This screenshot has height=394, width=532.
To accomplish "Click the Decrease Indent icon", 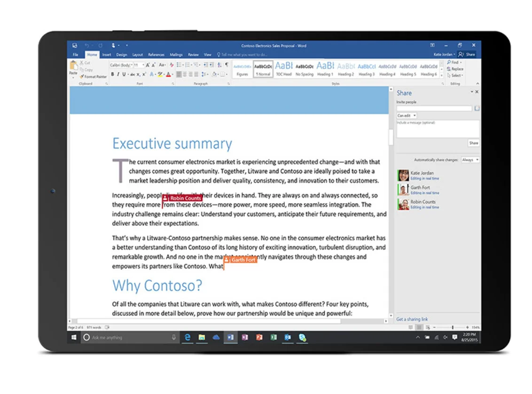I will (x=205, y=65).
